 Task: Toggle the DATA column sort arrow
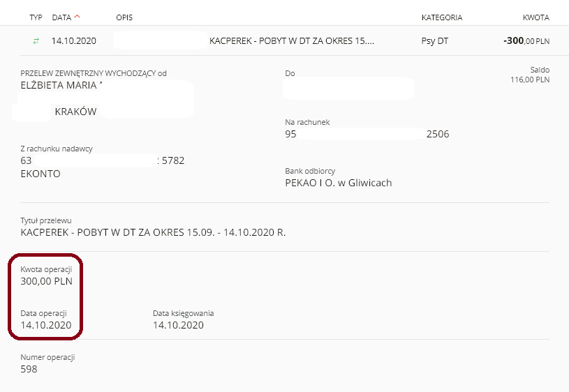pos(77,16)
